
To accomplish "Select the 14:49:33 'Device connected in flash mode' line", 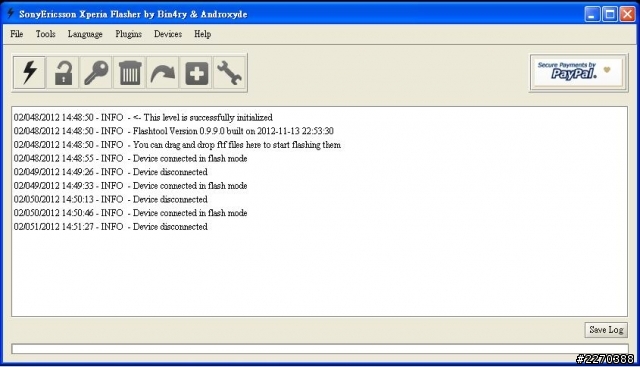I will [131, 186].
